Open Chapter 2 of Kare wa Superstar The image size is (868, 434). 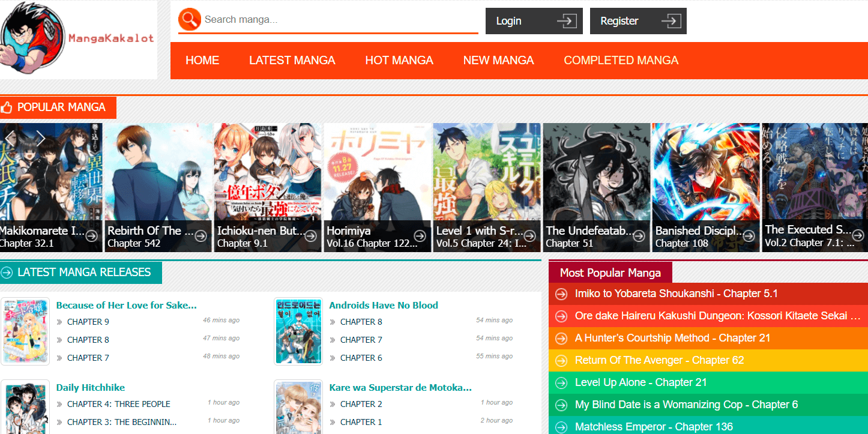(361, 404)
